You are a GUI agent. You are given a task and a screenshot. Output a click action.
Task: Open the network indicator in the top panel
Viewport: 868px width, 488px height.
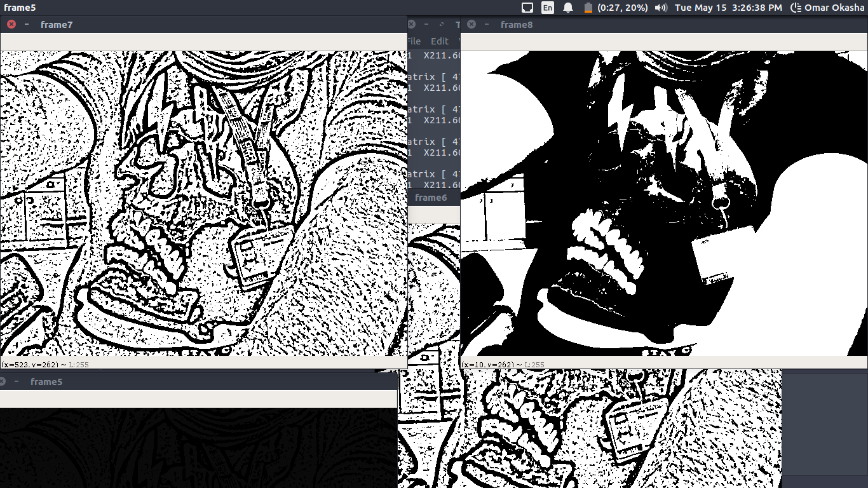click(x=527, y=8)
